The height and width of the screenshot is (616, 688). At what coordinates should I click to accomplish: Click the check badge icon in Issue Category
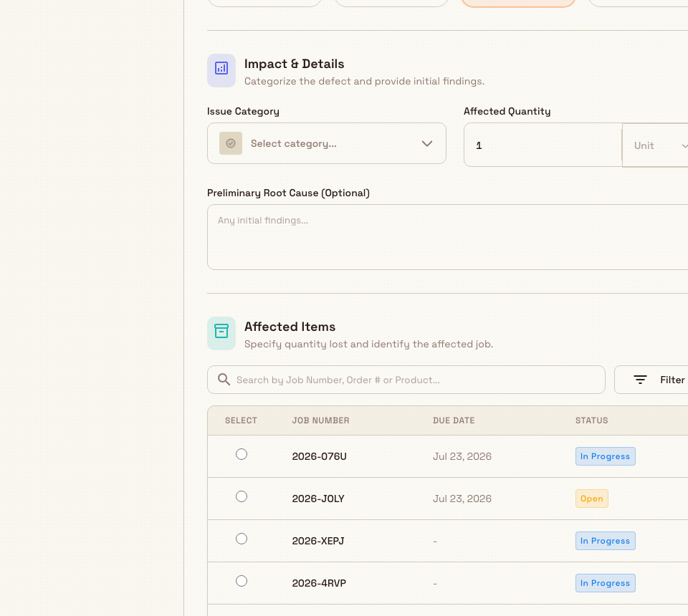pyautogui.click(x=231, y=143)
